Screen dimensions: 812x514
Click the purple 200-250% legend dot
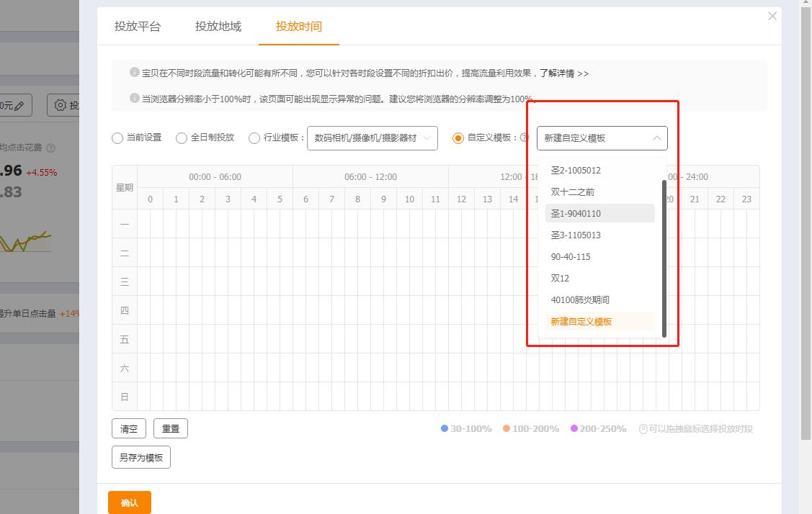tap(573, 428)
